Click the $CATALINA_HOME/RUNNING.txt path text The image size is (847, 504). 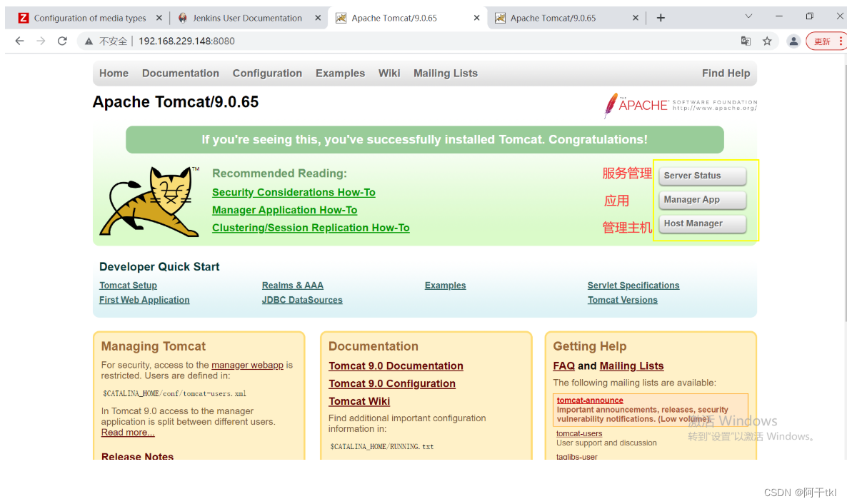click(382, 447)
